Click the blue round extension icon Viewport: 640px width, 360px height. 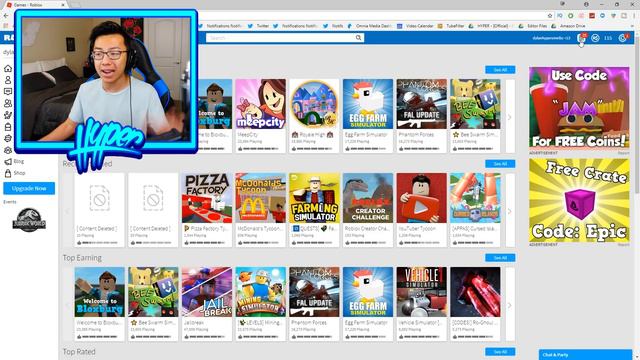602,16
